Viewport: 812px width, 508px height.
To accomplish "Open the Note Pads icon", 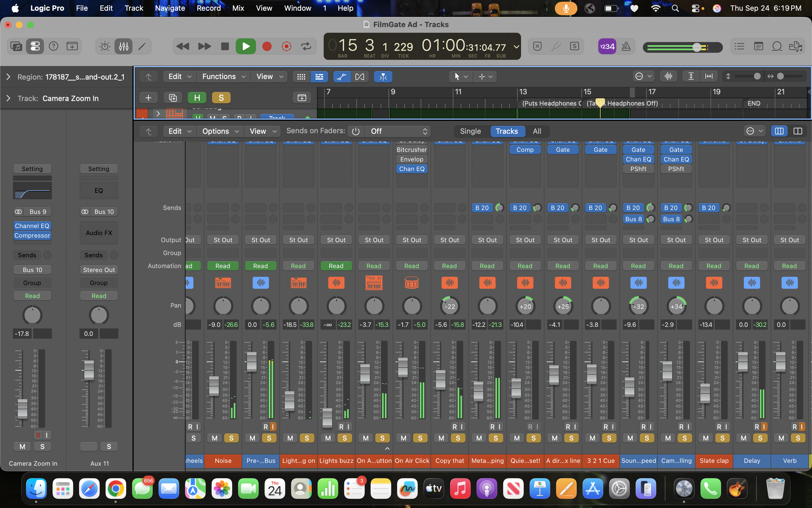I will pos(758,46).
